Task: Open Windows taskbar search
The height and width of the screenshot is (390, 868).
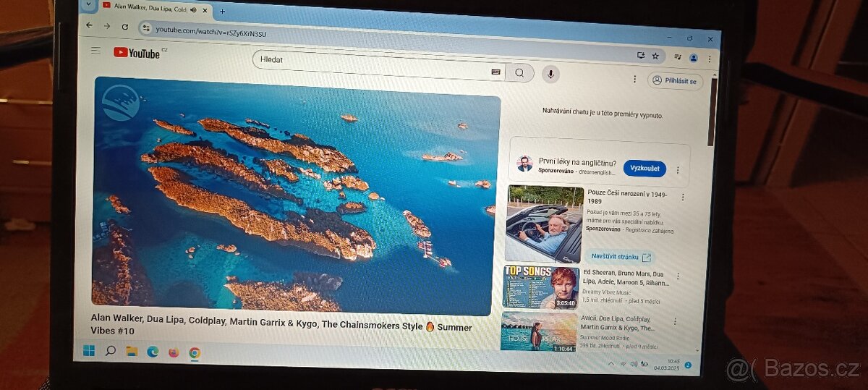Action: point(111,351)
